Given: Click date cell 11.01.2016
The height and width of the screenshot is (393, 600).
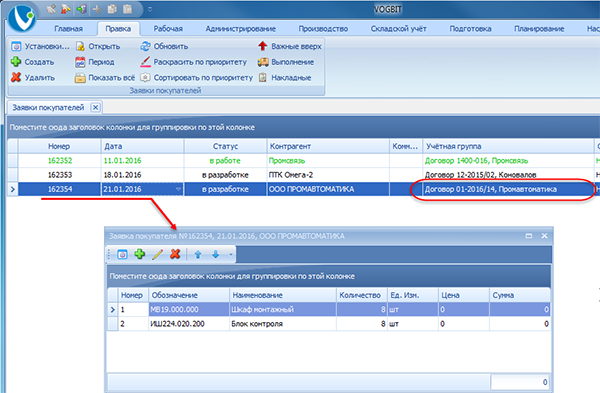Looking at the screenshot, I should tap(142, 161).
